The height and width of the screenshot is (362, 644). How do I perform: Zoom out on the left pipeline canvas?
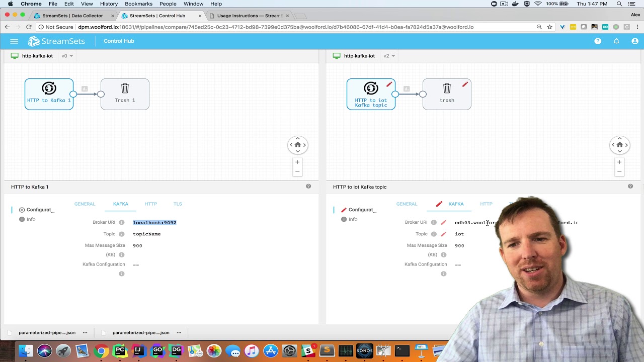297,171
